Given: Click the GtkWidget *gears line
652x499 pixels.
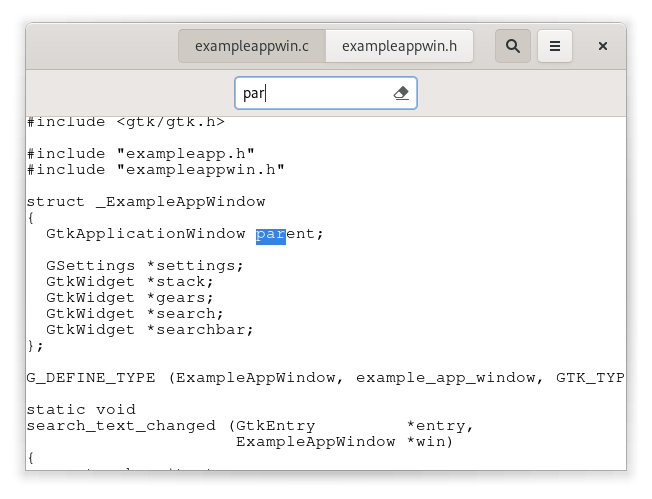Looking at the screenshot, I should (x=129, y=298).
